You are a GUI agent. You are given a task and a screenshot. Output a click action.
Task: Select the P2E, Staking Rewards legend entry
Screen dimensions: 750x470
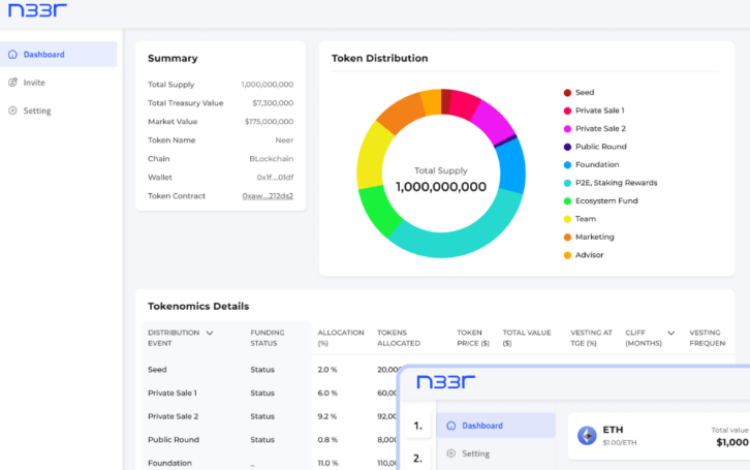[615, 183]
